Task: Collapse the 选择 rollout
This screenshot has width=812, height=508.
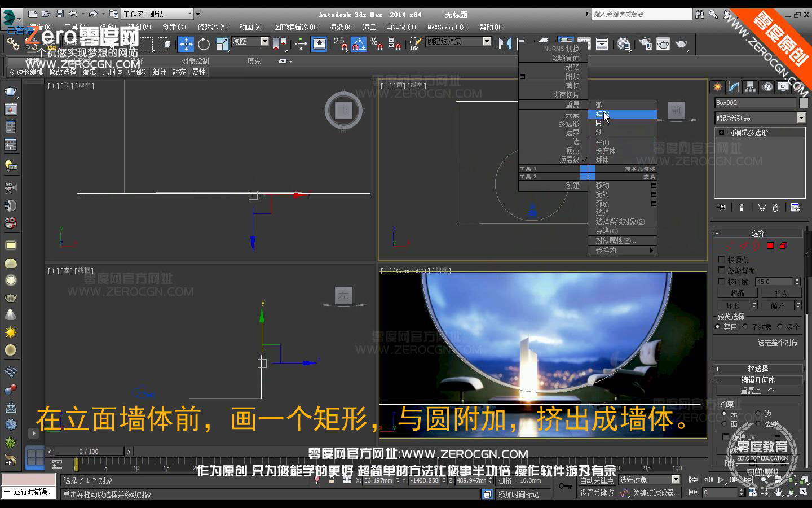Action: (758, 233)
